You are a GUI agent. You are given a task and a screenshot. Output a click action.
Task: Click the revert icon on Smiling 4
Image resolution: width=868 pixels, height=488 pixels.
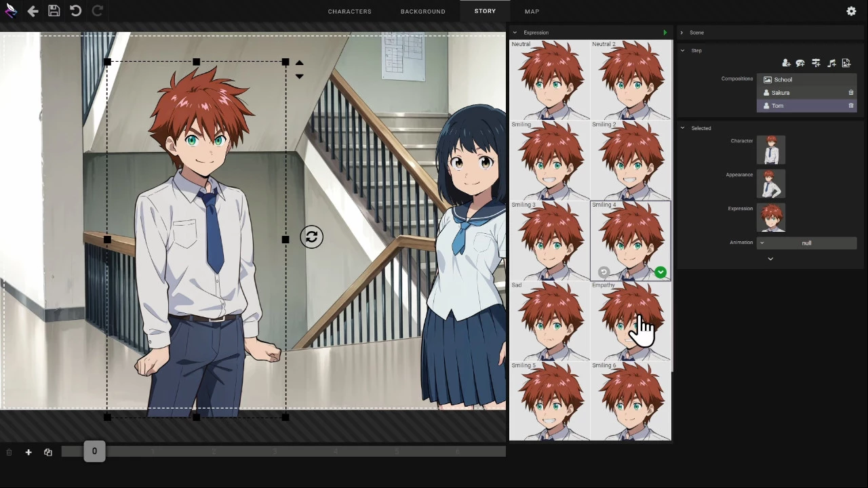604,272
